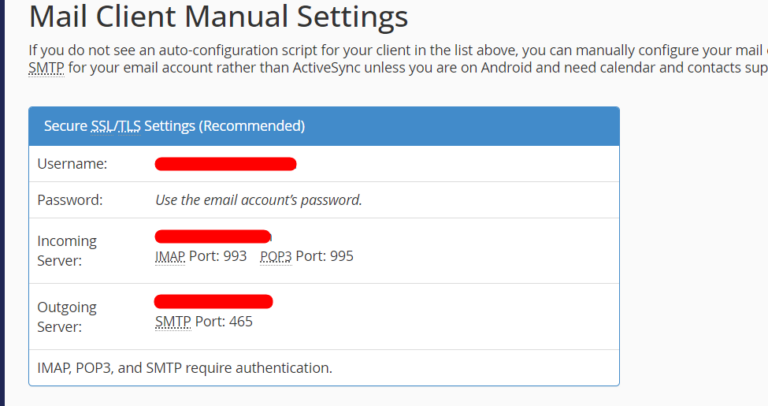Select the redacted Outgoing Server hostname
768x406 pixels.
coord(213,301)
